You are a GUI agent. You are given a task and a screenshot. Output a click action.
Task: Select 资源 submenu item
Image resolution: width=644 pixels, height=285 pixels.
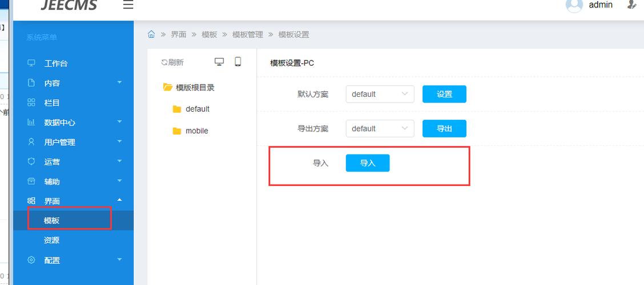pos(74,240)
